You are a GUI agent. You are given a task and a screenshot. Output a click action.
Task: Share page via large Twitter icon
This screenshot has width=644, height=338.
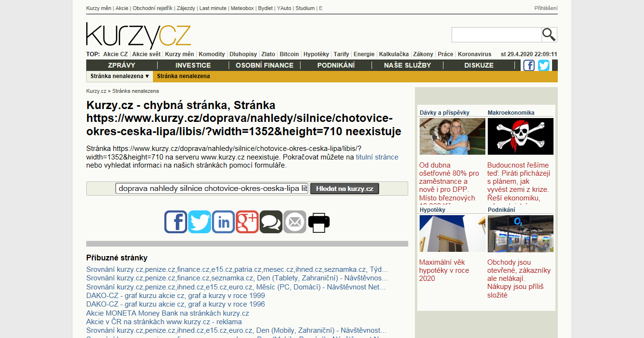[200, 222]
